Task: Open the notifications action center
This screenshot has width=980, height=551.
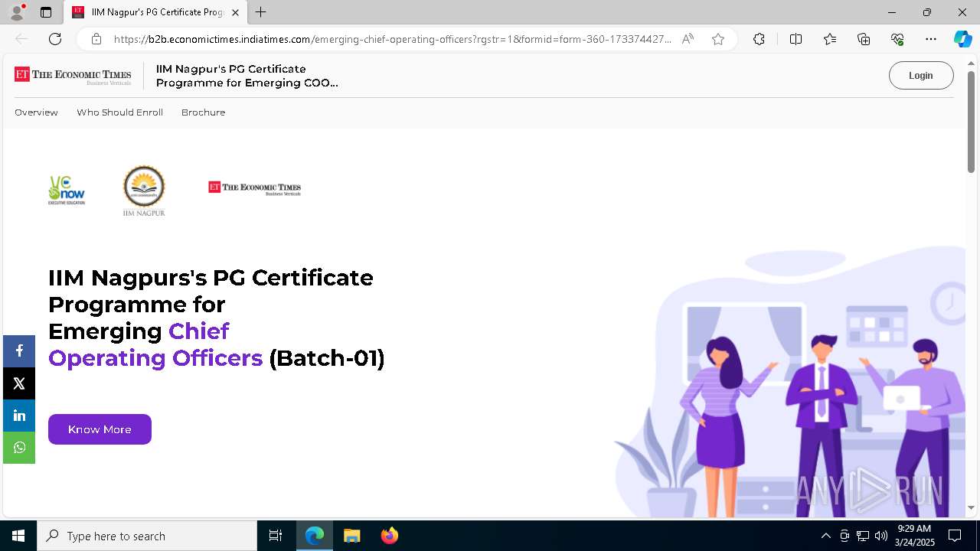Action: pyautogui.click(x=955, y=536)
